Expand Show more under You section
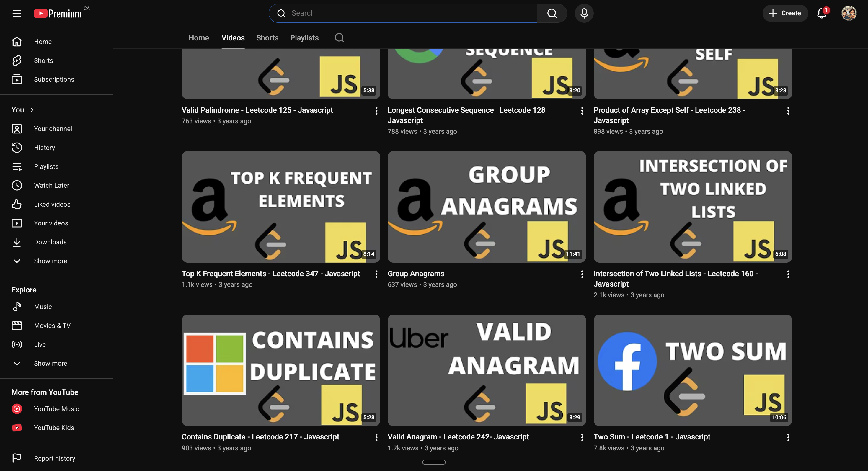868x471 pixels. click(57, 261)
